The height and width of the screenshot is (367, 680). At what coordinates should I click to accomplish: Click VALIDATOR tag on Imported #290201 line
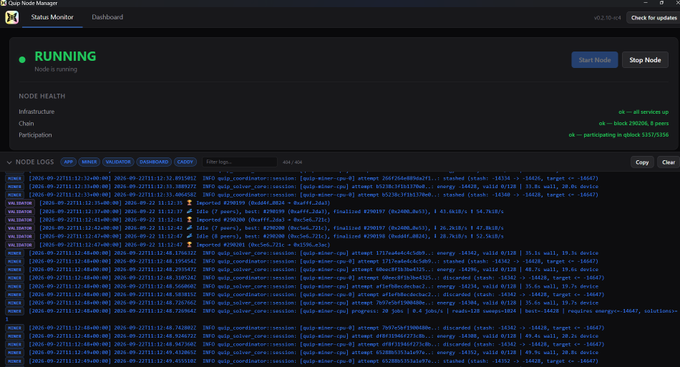20,245
